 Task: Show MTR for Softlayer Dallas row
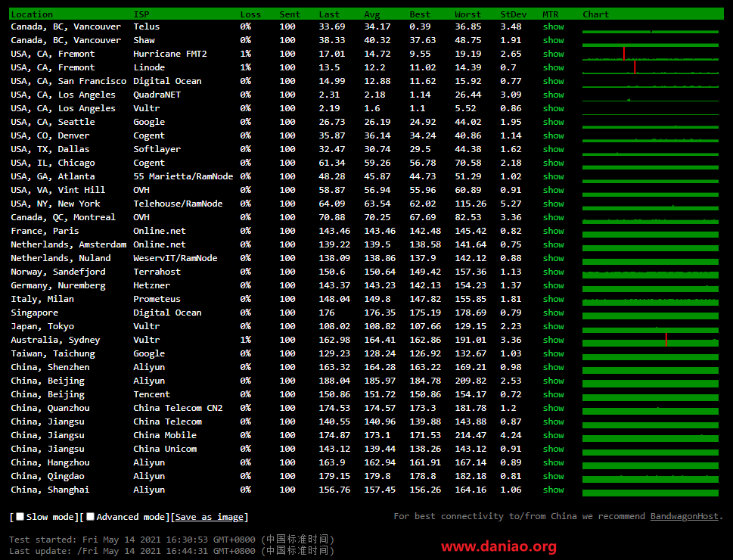click(554, 149)
